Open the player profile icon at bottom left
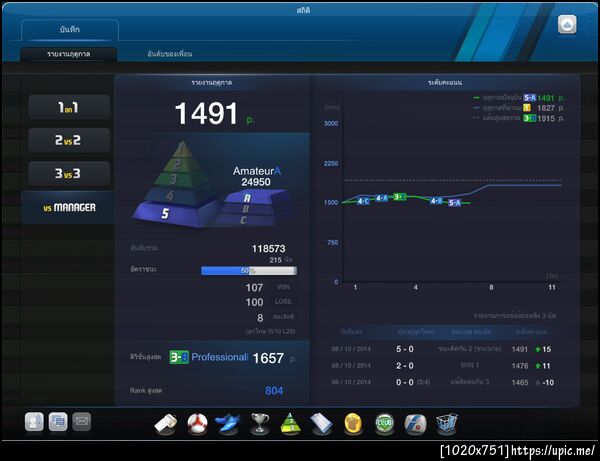The height and width of the screenshot is (461, 600). (34, 422)
